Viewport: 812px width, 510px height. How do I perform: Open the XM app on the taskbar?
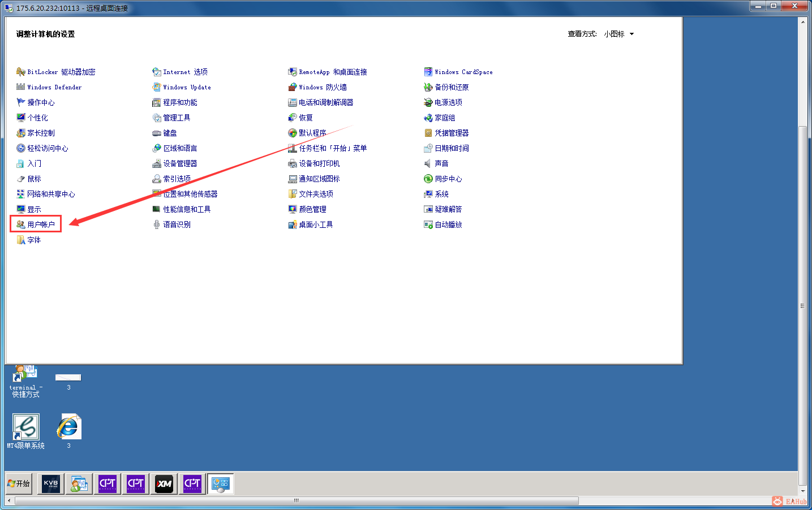[164, 484]
